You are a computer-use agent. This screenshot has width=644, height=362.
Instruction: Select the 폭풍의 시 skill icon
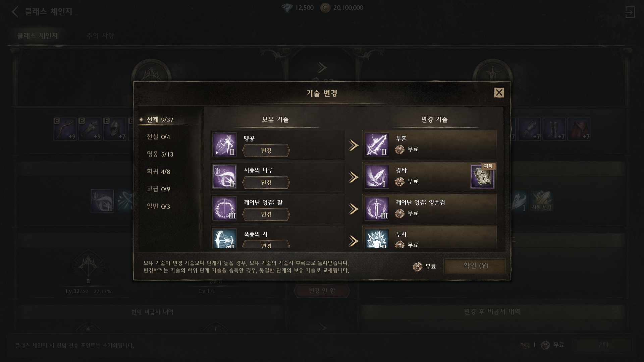(225, 238)
